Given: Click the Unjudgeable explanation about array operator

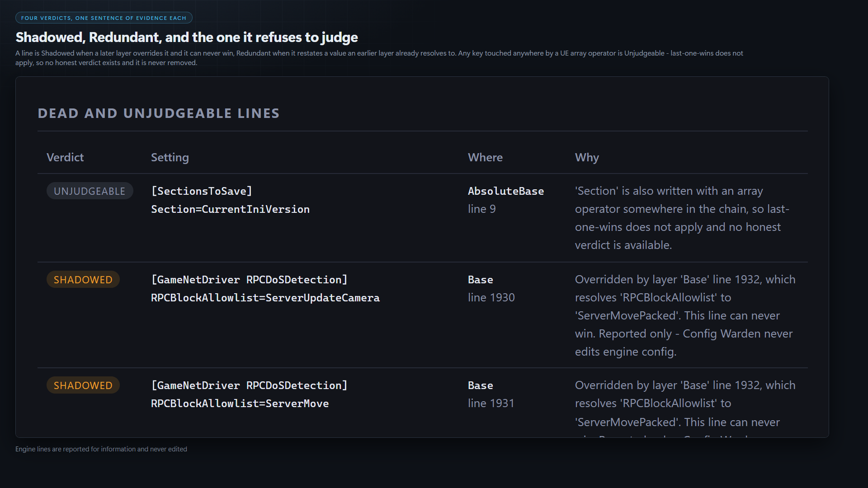Looking at the screenshot, I should [682, 218].
